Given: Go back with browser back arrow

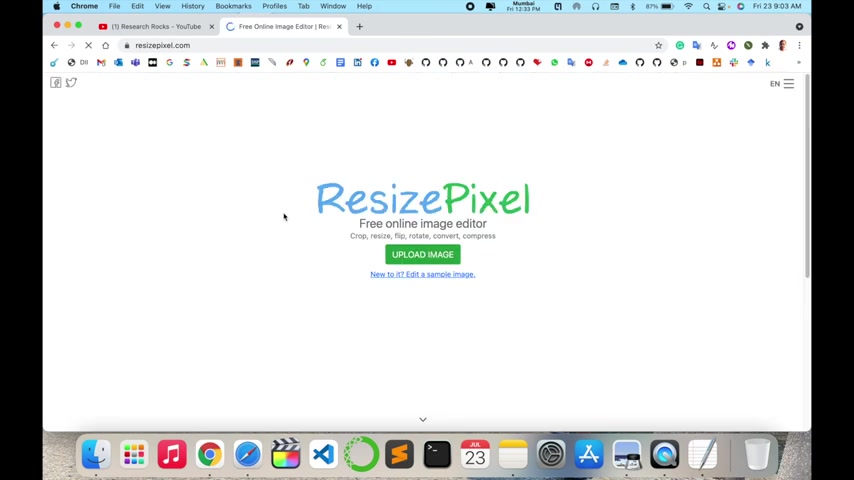Looking at the screenshot, I should [54, 45].
